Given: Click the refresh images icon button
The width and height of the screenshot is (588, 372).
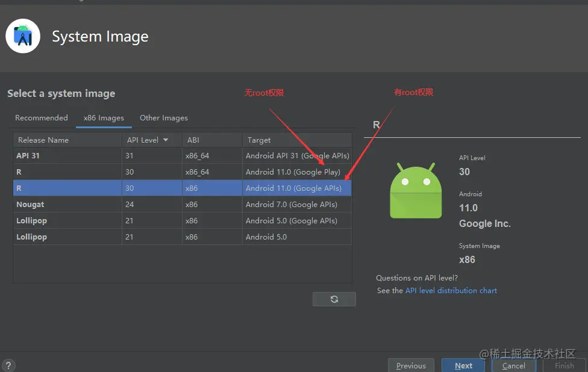Looking at the screenshot, I should pyautogui.click(x=334, y=299).
